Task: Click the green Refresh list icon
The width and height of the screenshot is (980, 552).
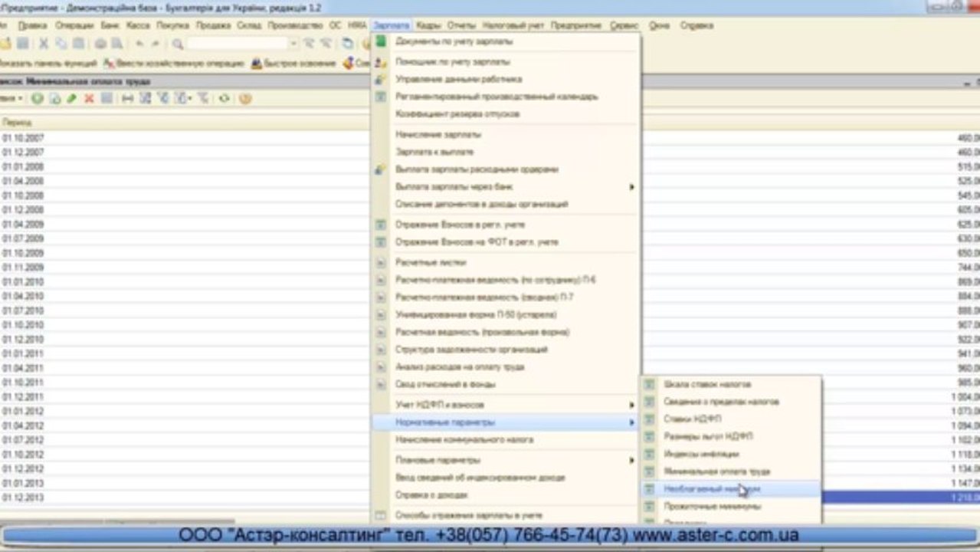Action: click(x=225, y=98)
